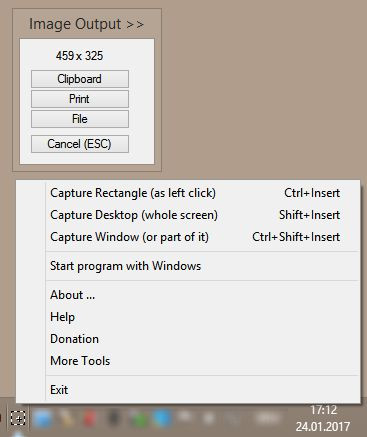Image resolution: width=367 pixels, height=437 pixels.
Task: Click the blurred green tray icon
Action: click(x=139, y=419)
